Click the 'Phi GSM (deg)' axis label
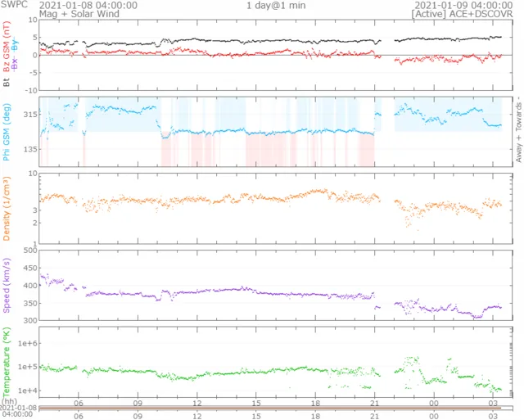 coord(7,132)
